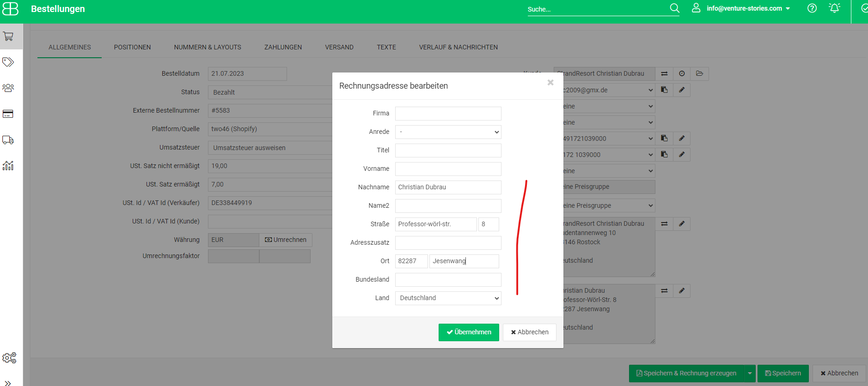Switch to the Verlauf & Nachrichten tab
The height and width of the screenshot is (386, 868).
(x=458, y=47)
